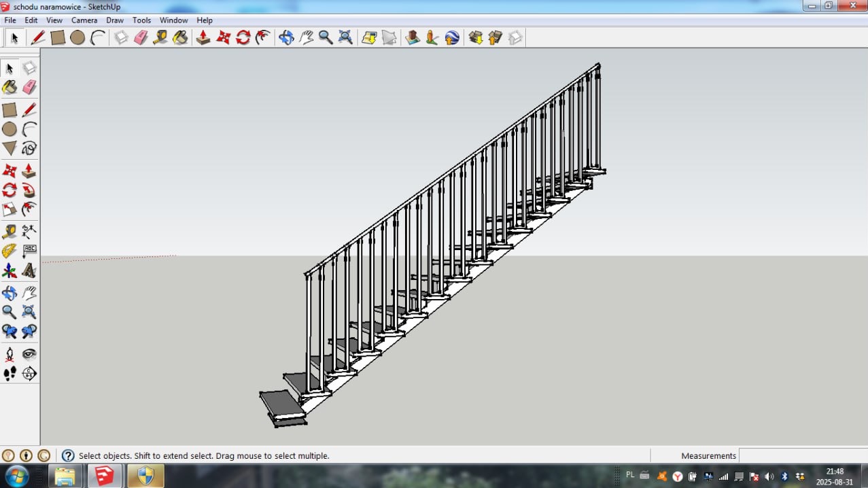Choose the Eraser tool
This screenshot has width=868, height=488.
[x=30, y=87]
